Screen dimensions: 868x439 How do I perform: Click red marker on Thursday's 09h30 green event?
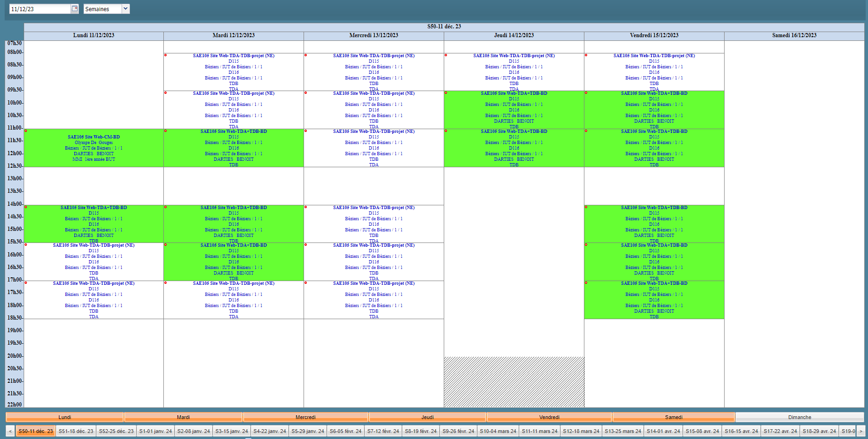point(446,93)
